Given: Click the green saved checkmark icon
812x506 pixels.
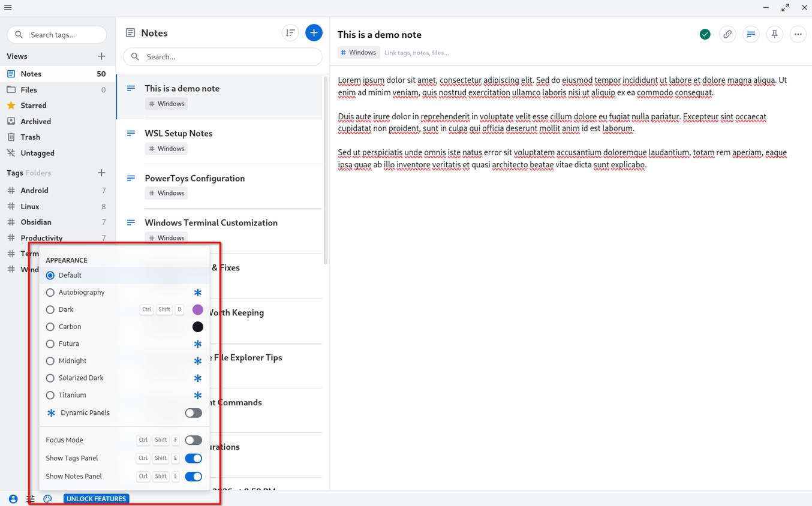Looking at the screenshot, I should [x=705, y=34].
